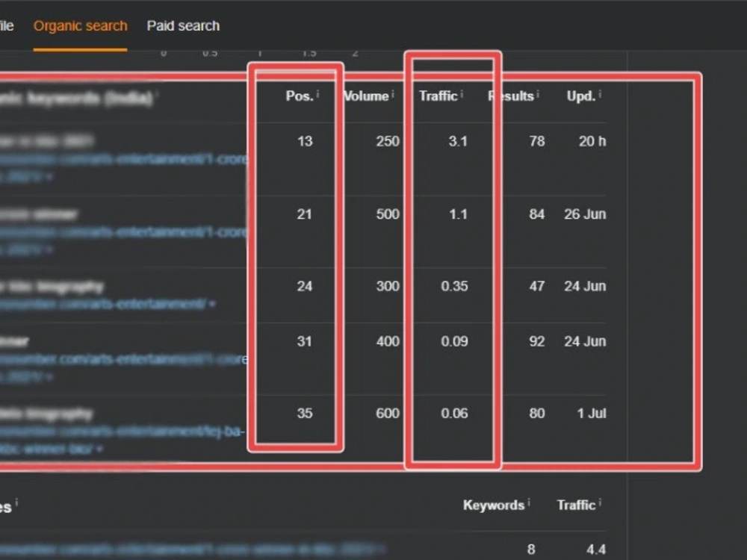Click the info icon next to lower Traffic header
The height and width of the screenshot is (560, 747).
pyautogui.click(x=600, y=503)
